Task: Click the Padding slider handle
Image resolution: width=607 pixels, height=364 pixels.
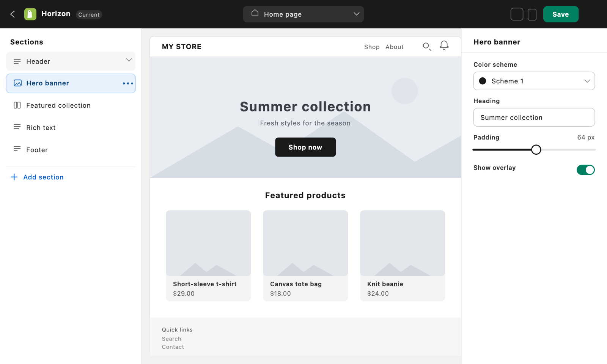Action: 536,150
